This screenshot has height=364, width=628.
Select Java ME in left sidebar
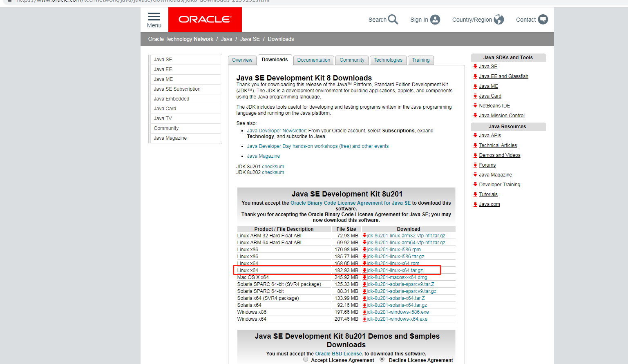click(186, 79)
